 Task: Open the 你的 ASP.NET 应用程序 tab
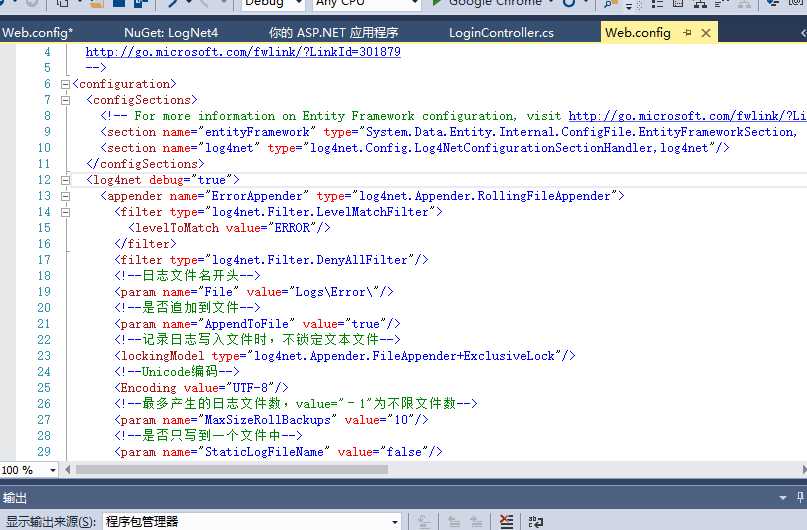click(x=334, y=33)
